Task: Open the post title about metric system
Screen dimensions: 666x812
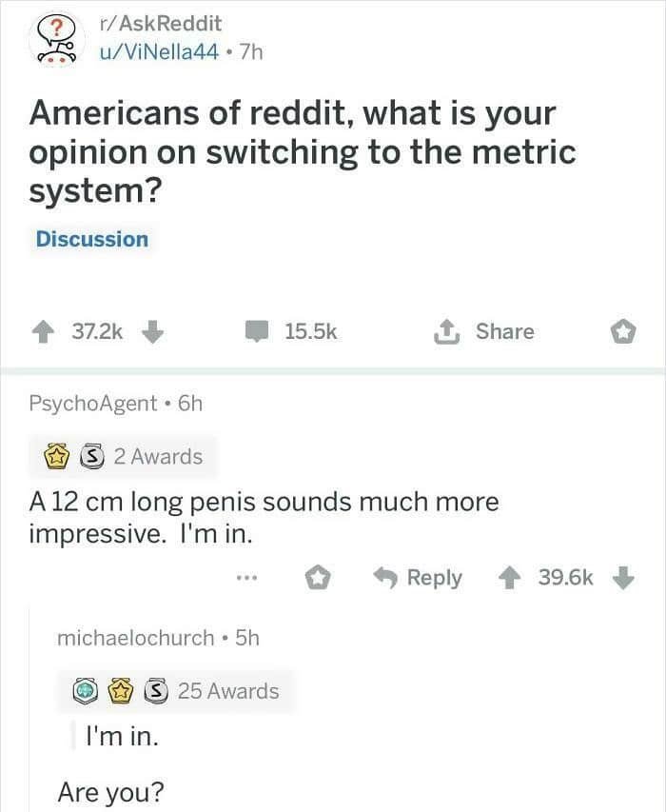Action: [303, 151]
